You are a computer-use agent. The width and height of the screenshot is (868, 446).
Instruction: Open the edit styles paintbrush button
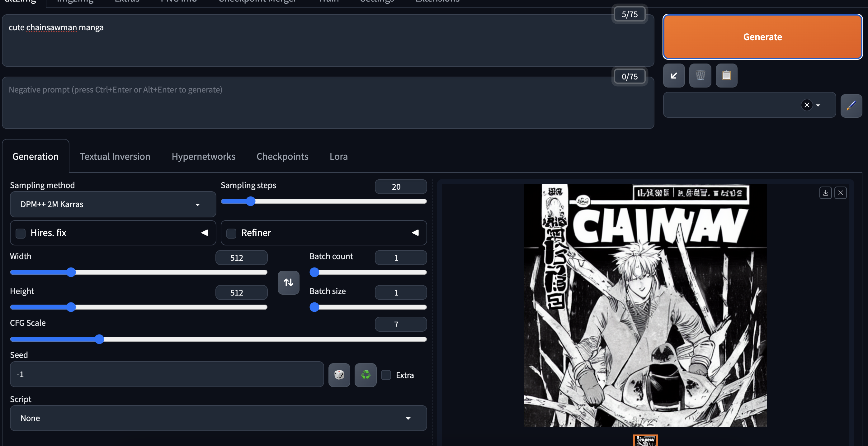(851, 105)
